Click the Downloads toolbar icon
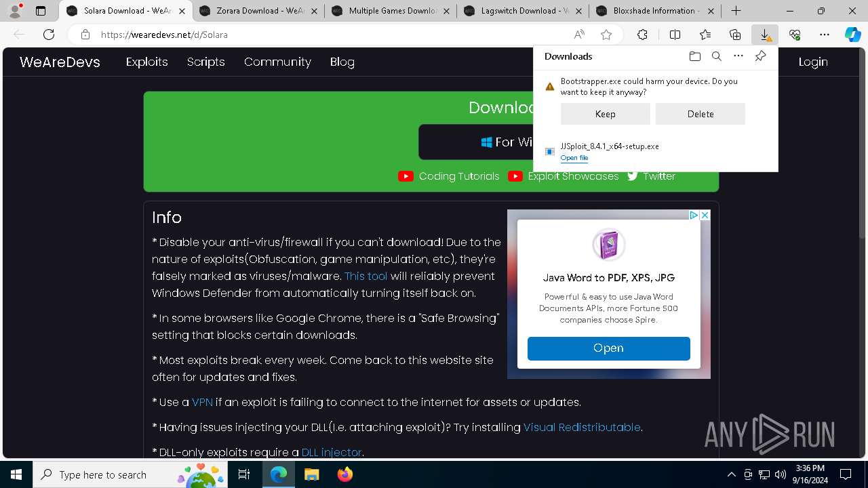This screenshot has width=868, height=488. [x=765, y=35]
